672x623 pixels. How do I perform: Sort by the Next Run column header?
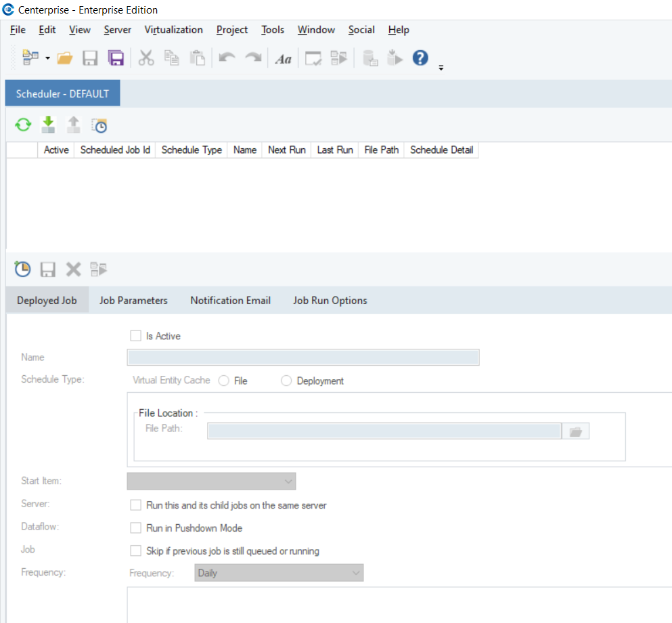click(286, 150)
